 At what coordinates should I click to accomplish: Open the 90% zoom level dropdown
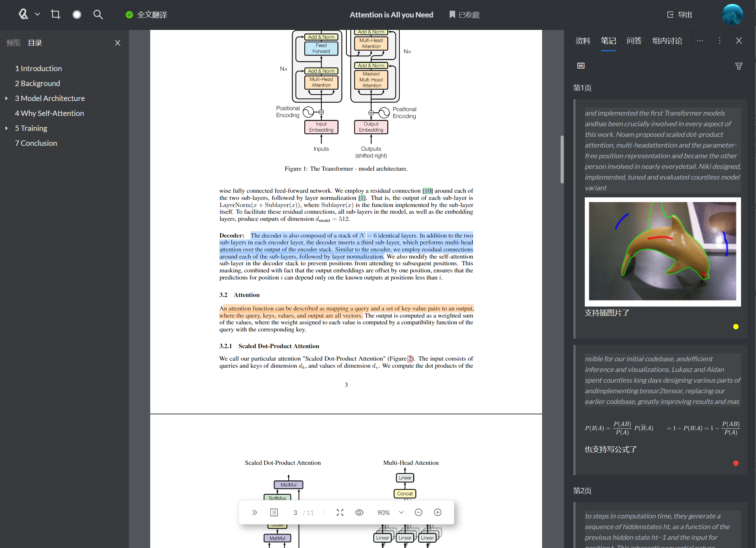pyautogui.click(x=390, y=512)
